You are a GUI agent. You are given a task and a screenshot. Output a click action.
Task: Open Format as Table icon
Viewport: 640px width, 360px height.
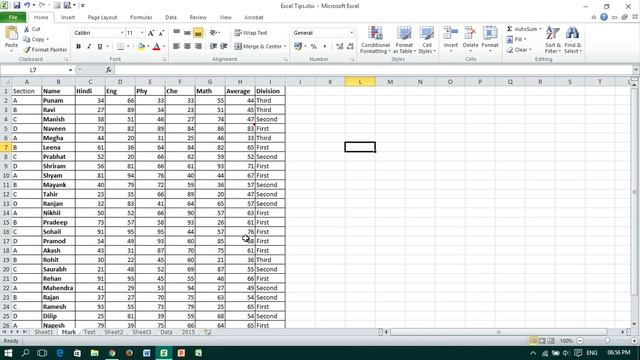pyautogui.click(x=404, y=33)
